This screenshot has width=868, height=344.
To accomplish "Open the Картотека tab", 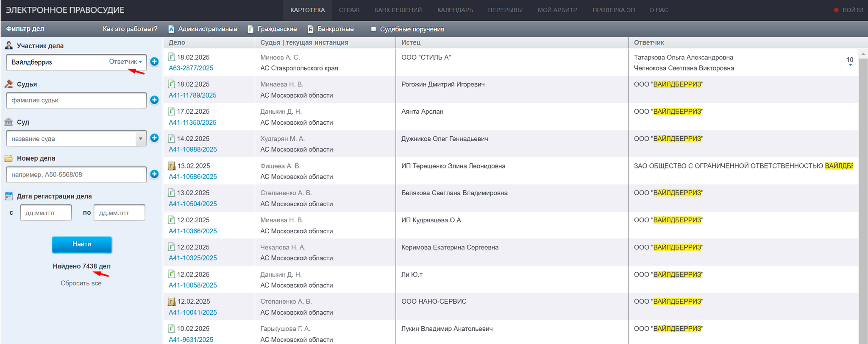I will pyautogui.click(x=308, y=10).
